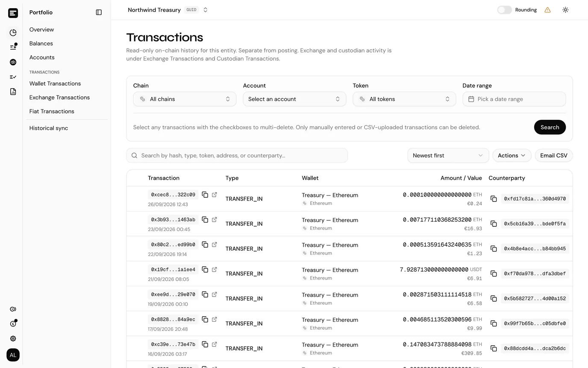Click the black Search button

tap(550, 127)
